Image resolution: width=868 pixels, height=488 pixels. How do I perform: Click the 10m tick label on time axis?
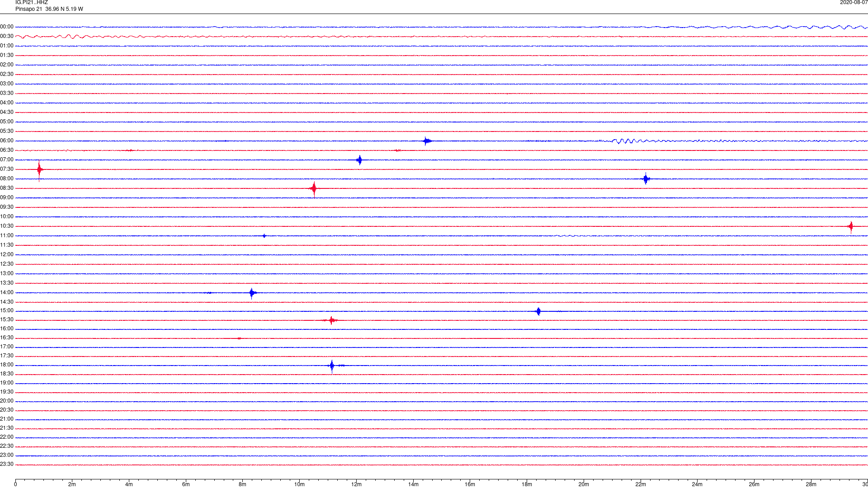[x=299, y=484]
